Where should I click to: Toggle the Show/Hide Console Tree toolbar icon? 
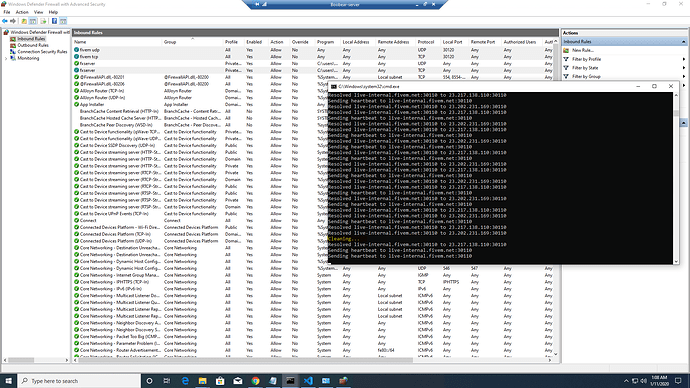pos(33,21)
